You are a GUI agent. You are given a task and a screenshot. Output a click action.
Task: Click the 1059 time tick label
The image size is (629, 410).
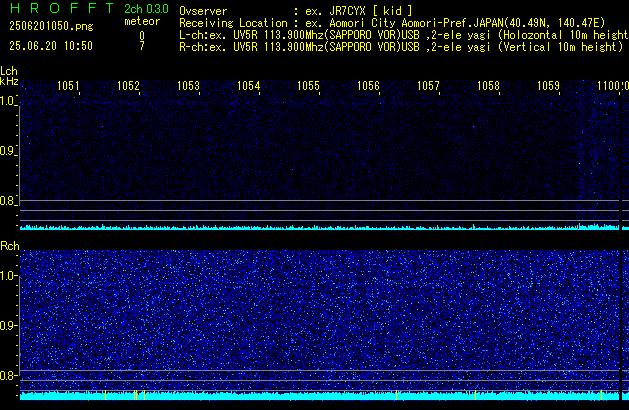(548, 86)
